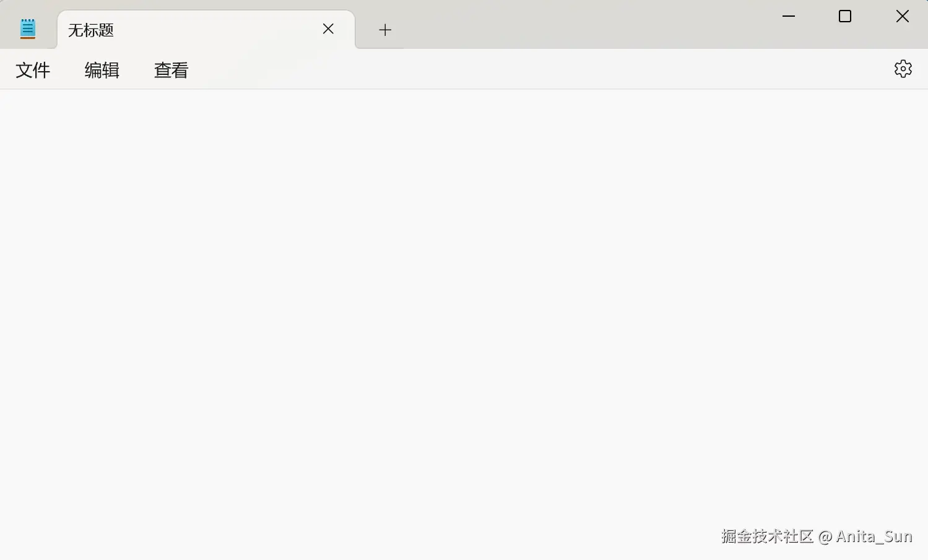Expand the 查看 dropdown for view options

(171, 70)
